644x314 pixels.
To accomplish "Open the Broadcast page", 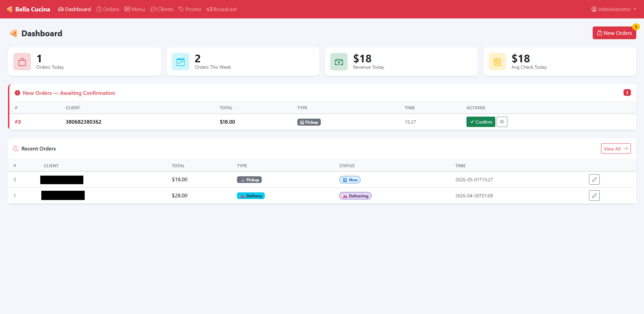I will point(221,9).
